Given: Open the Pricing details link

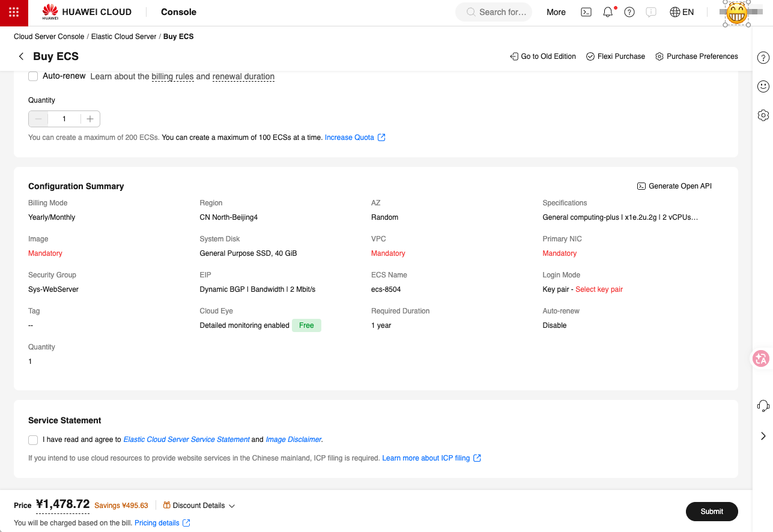Looking at the screenshot, I should click(x=162, y=523).
